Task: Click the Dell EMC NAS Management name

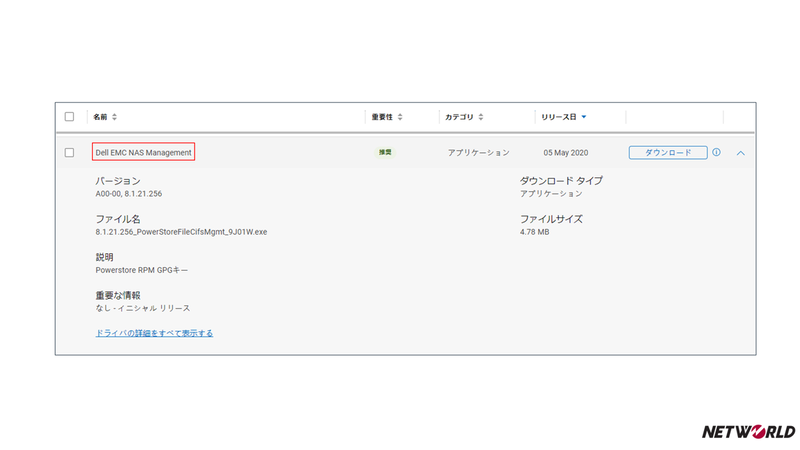Action: click(143, 153)
